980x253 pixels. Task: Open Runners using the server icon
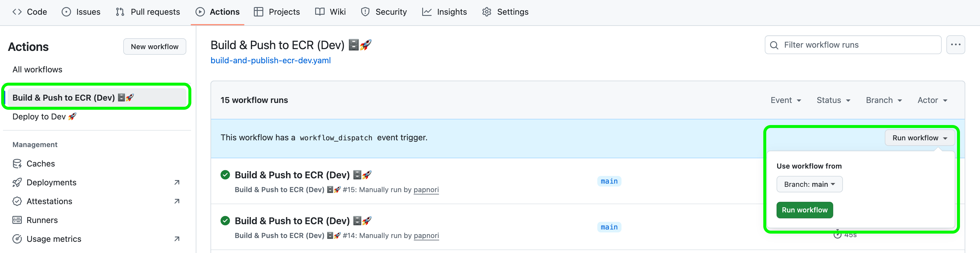17,220
